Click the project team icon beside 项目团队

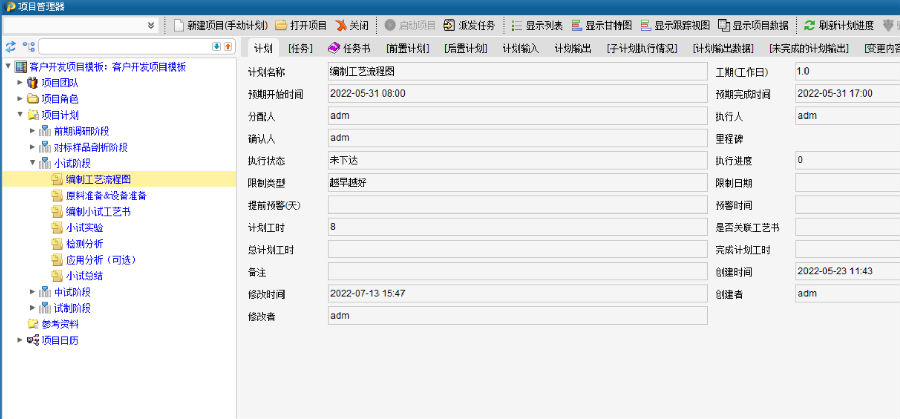pos(33,83)
